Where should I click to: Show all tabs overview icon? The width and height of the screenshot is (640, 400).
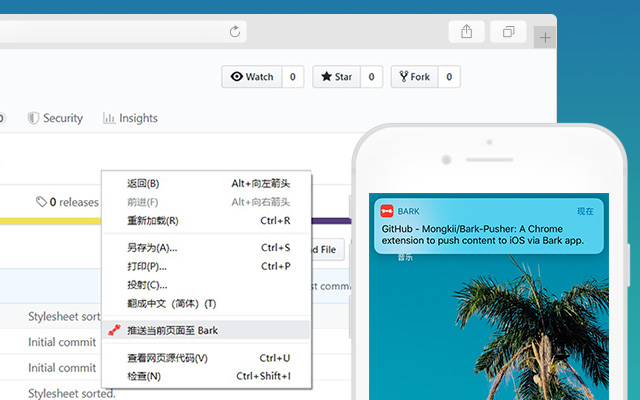[508, 31]
